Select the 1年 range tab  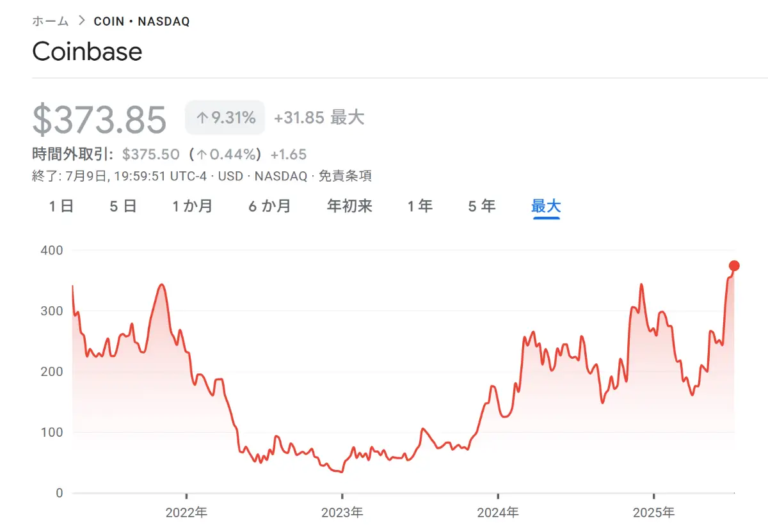point(420,206)
